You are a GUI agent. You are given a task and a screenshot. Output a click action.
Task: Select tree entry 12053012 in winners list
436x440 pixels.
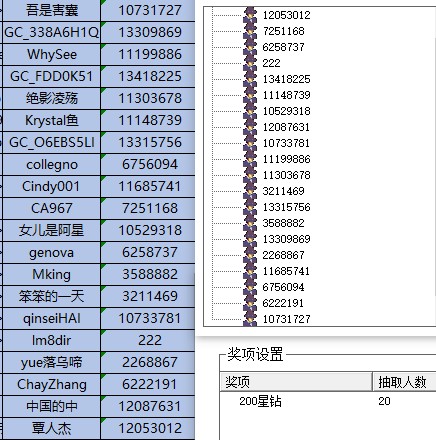(286, 15)
